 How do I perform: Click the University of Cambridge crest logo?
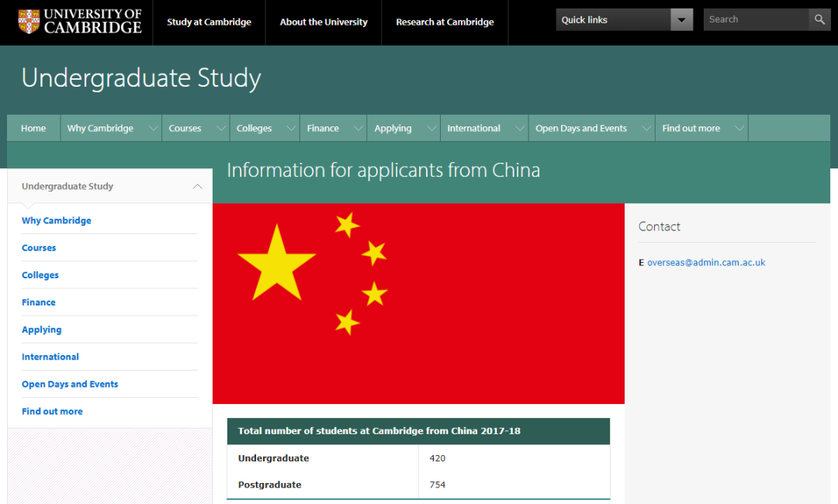coord(29,22)
